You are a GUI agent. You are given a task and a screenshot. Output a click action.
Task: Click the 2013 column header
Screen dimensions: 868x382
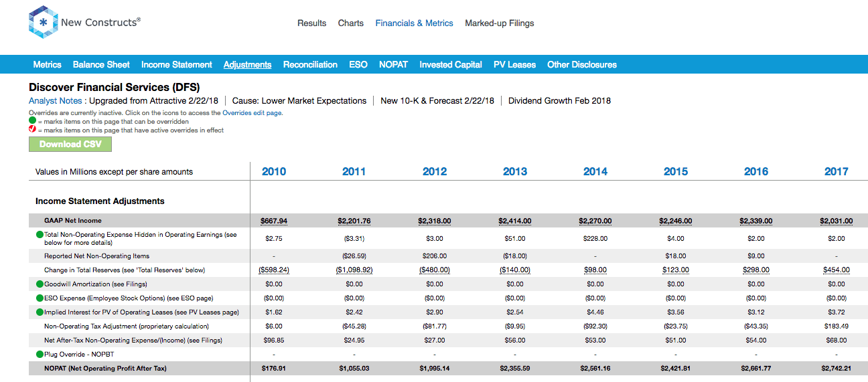[x=515, y=172]
